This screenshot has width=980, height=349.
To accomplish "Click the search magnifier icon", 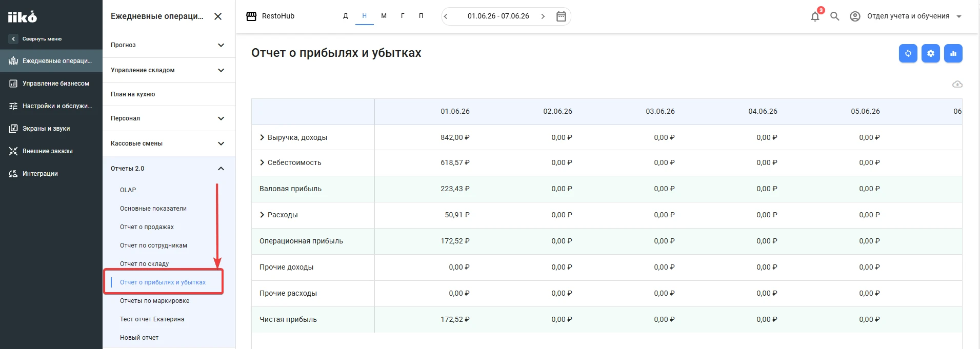I will tap(834, 16).
